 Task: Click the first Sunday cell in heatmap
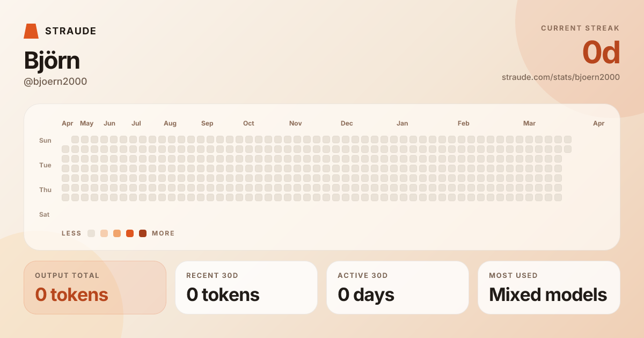click(x=75, y=139)
